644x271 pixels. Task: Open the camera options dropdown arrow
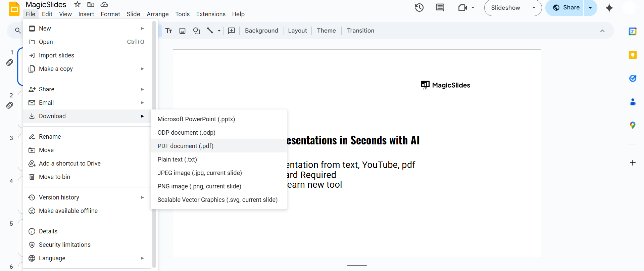(473, 8)
